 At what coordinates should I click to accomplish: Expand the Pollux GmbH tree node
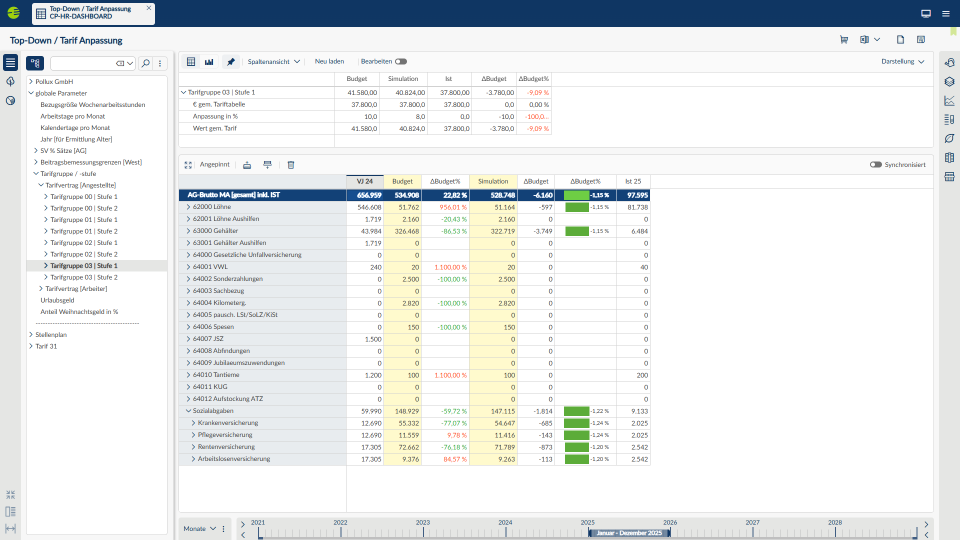31,81
